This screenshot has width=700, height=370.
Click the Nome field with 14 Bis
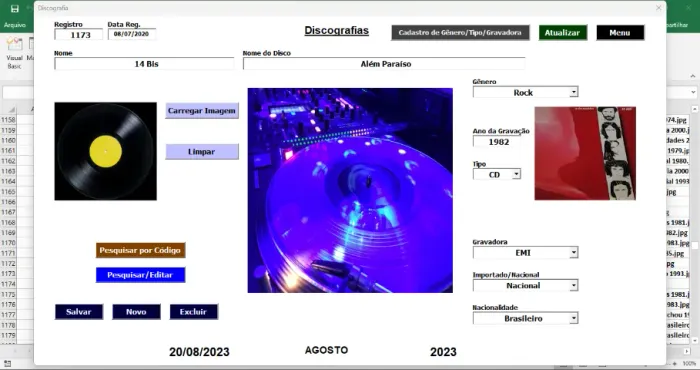pos(144,64)
